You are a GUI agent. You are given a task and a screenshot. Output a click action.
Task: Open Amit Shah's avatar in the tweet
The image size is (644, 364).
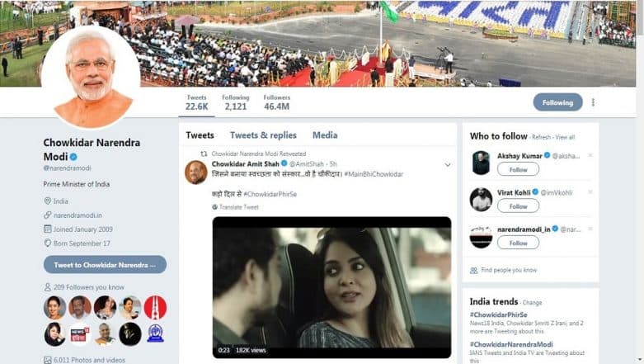click(196, 172)
